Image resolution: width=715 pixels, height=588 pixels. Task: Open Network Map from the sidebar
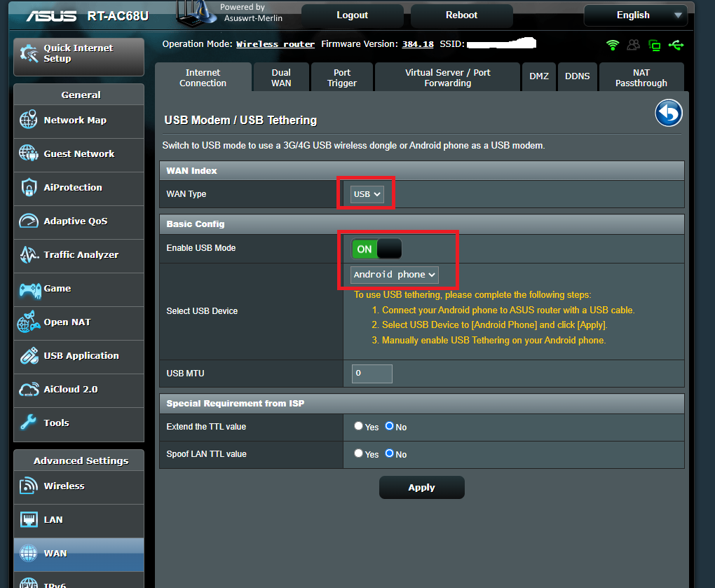pos(79,121)
